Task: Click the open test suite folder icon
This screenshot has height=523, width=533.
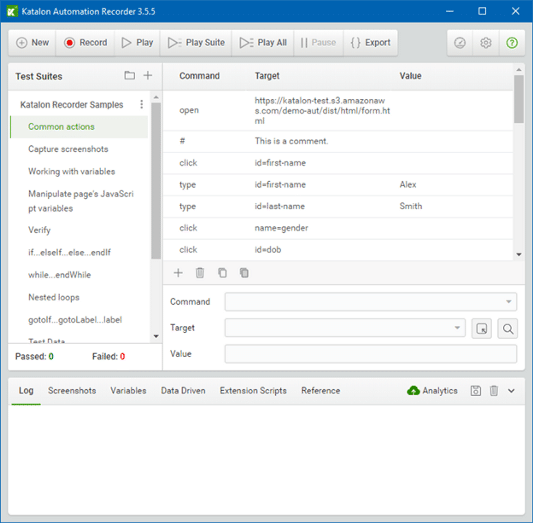Action: tap(130, 75)
